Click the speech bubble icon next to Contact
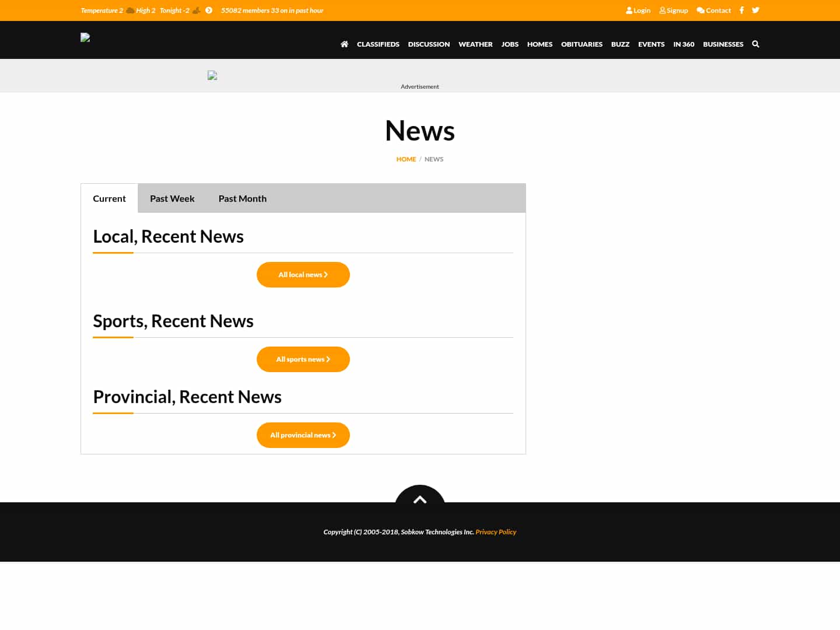Image resolution: width=840 pixels, height=630 pixels. (701, 10)
